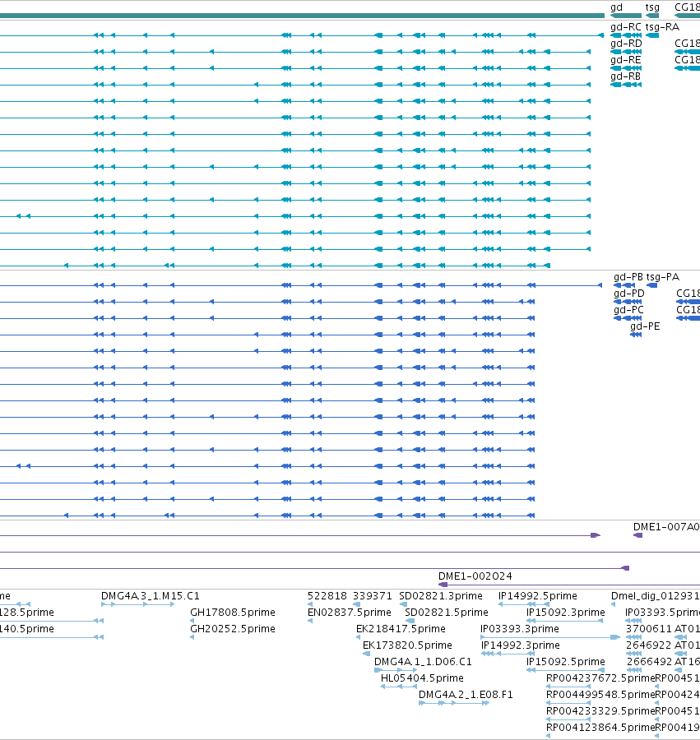The height and width of the screenshot is (740, 700).
Task: Click the RP004233329.5prime EST label
Action: (x=600, y=711)
